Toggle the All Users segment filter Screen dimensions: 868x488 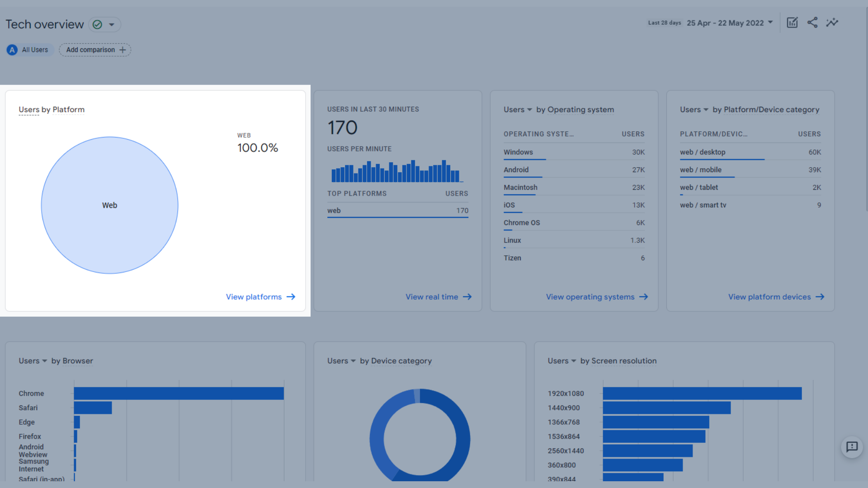(28, 49)
